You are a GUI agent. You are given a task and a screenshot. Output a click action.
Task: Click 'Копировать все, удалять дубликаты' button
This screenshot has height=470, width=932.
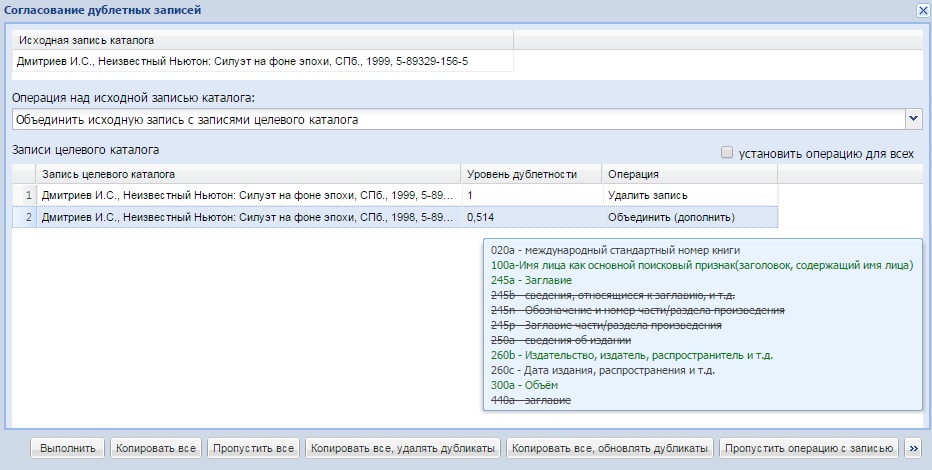(403, 449)
